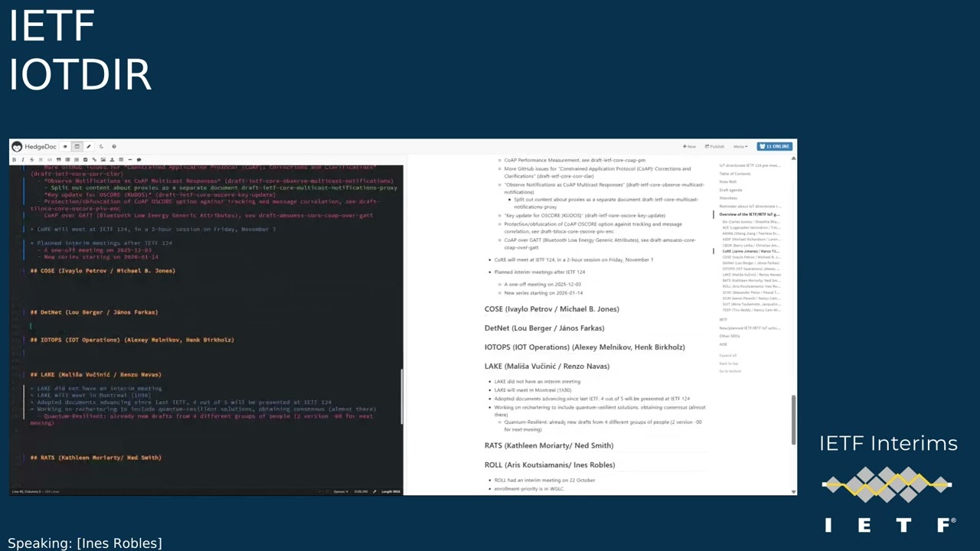This screenshot has width=980, height=551.
Task: Jump to IRTF TOC entry in sidebar
Action: click(723, 319)
